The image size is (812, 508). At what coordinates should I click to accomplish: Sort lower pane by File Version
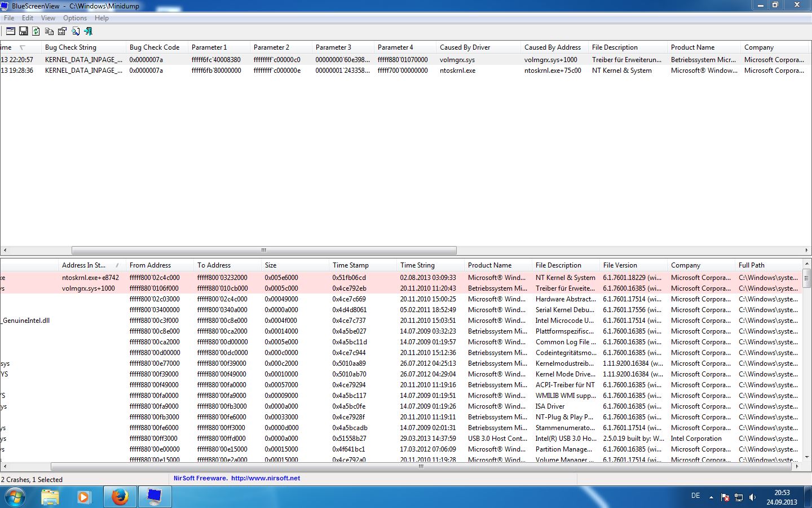click(633, 265)
